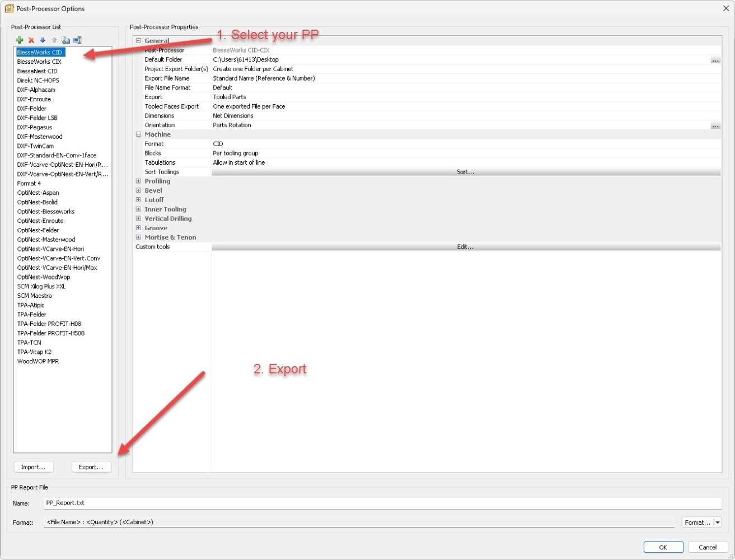Select DXF-Enroute in the list
This screenshot has height=560, width=735.
[34, 99]
